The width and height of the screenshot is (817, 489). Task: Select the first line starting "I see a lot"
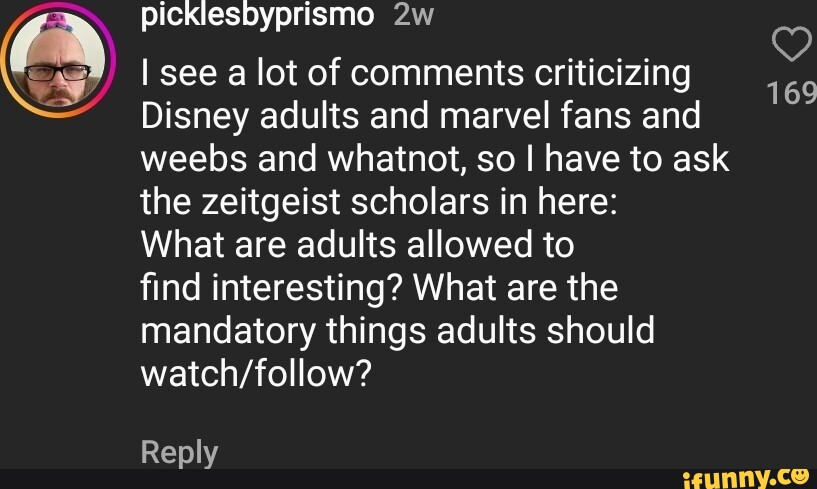pyautogui.click(x=416, y=74)
